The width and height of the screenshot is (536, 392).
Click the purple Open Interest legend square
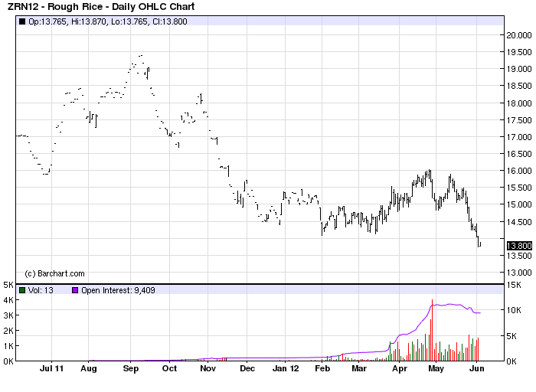(x=75, y=290)
